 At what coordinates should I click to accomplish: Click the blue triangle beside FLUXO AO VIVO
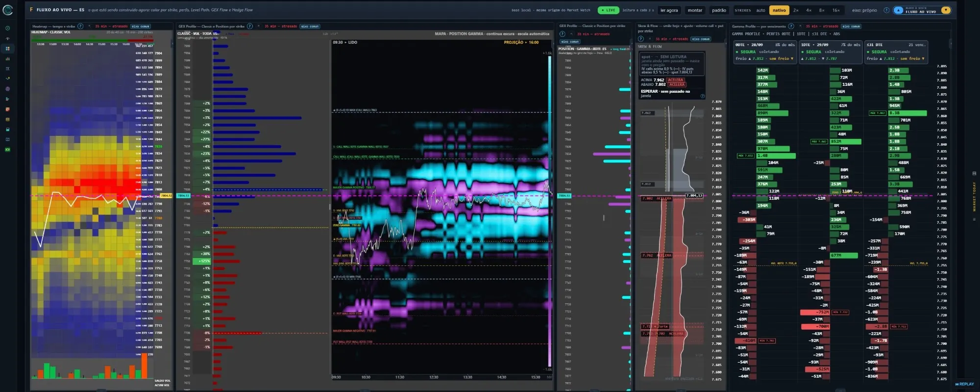click(899, 10)
